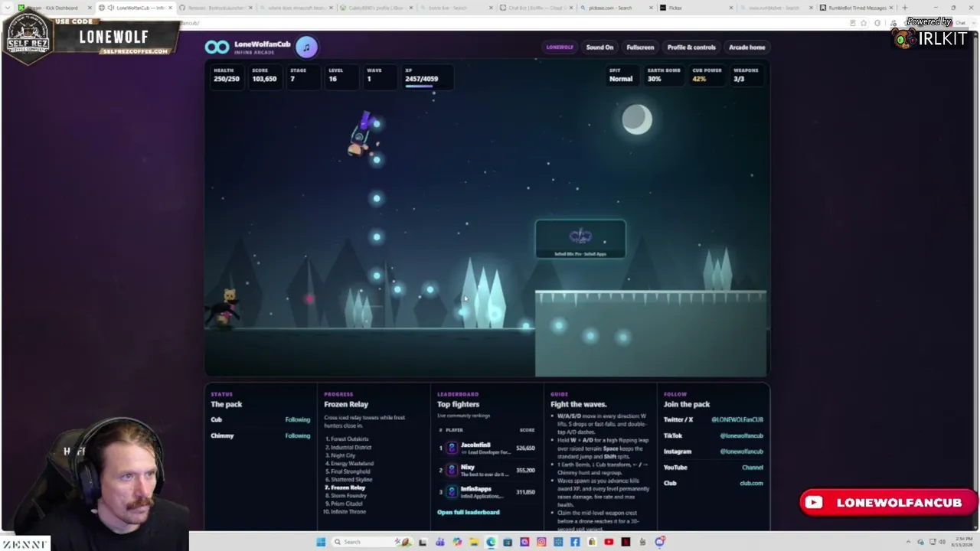
Task: Enter fullscreen with the Fullscreen button
Action: pos(640,47)
